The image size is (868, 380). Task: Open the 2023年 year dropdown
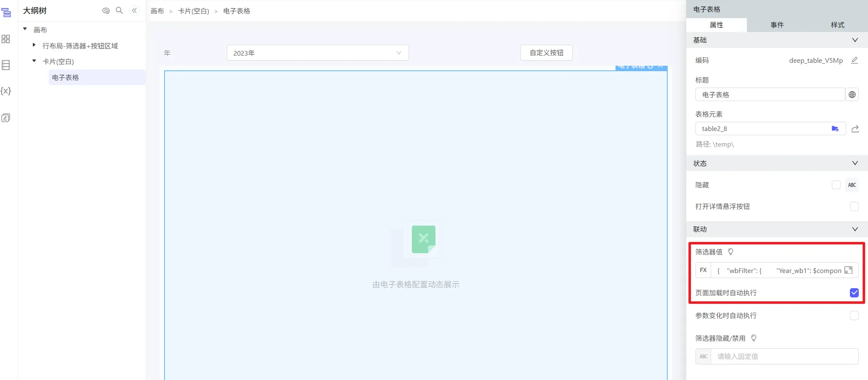click(x=318, y=53)
